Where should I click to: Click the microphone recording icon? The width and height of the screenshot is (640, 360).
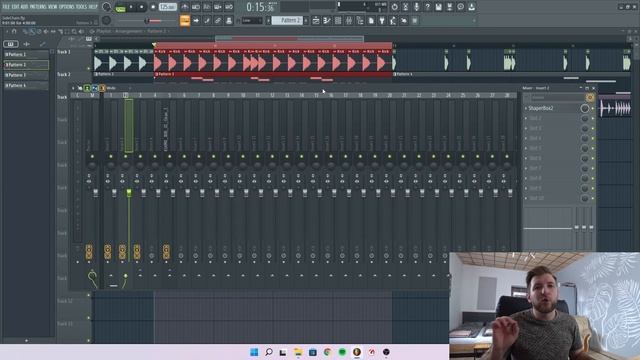416,7
